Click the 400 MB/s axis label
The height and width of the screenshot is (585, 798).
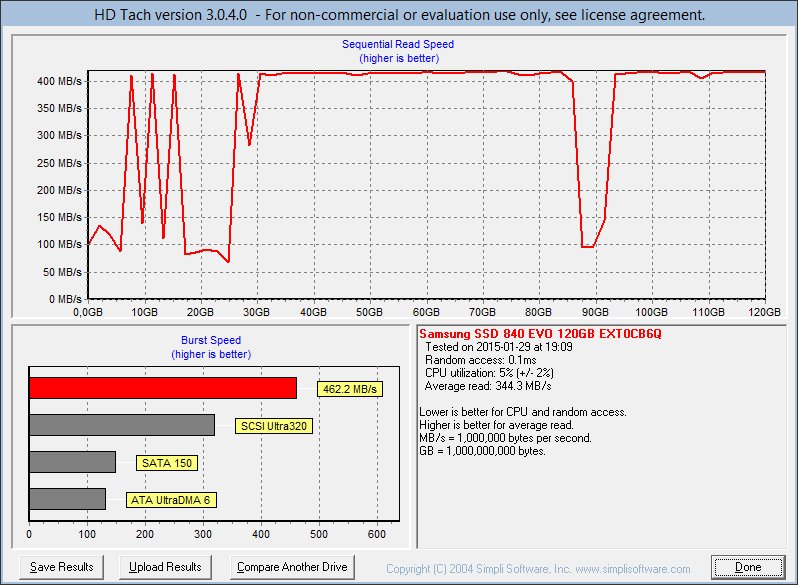tap(59, 81)
